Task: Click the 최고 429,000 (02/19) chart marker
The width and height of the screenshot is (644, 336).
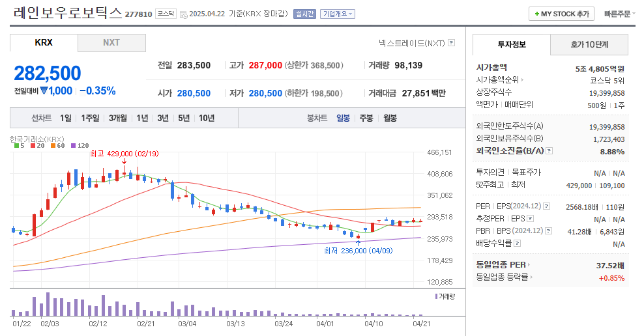Action: coord(124,154)
